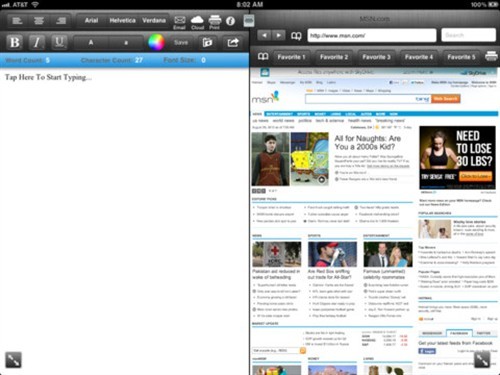
Task: Print web page from favorites bar
Action: (491, 56)
